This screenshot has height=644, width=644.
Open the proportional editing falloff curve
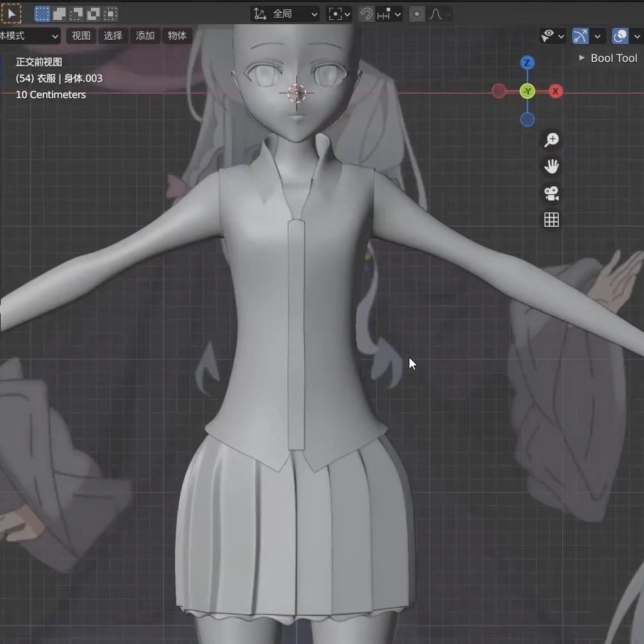pos(439,14)
